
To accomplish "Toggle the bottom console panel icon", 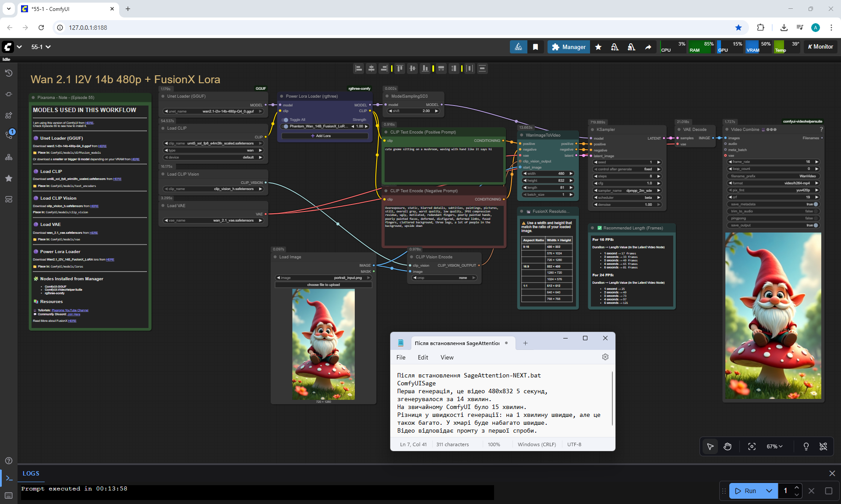I will [9, 478].
